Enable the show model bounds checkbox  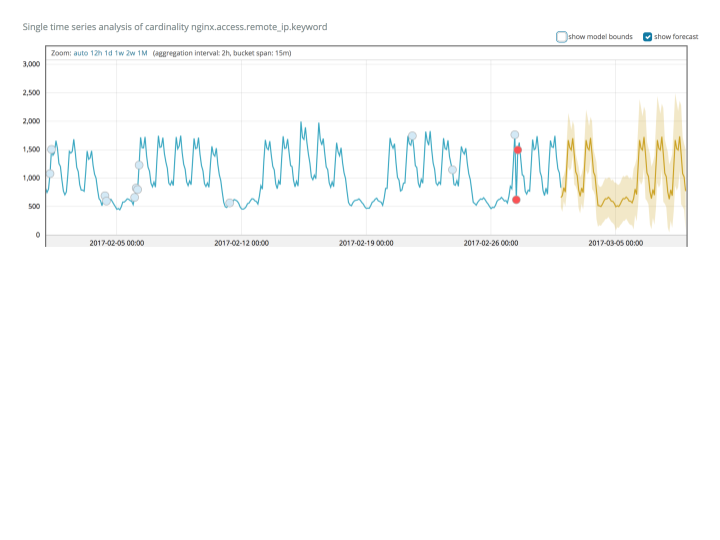coord(561,37)
